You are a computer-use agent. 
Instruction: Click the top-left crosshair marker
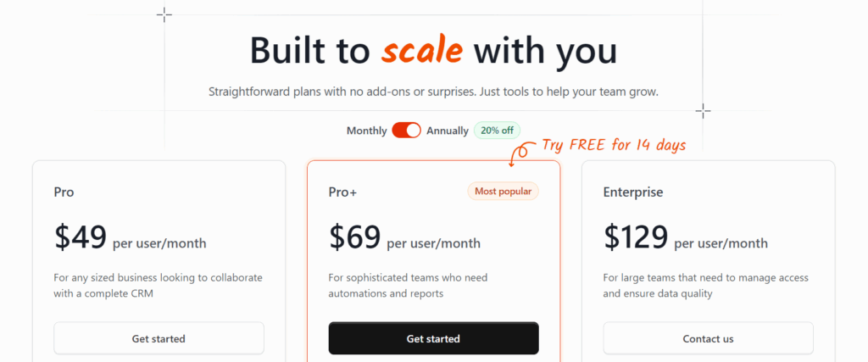(164, 14)
